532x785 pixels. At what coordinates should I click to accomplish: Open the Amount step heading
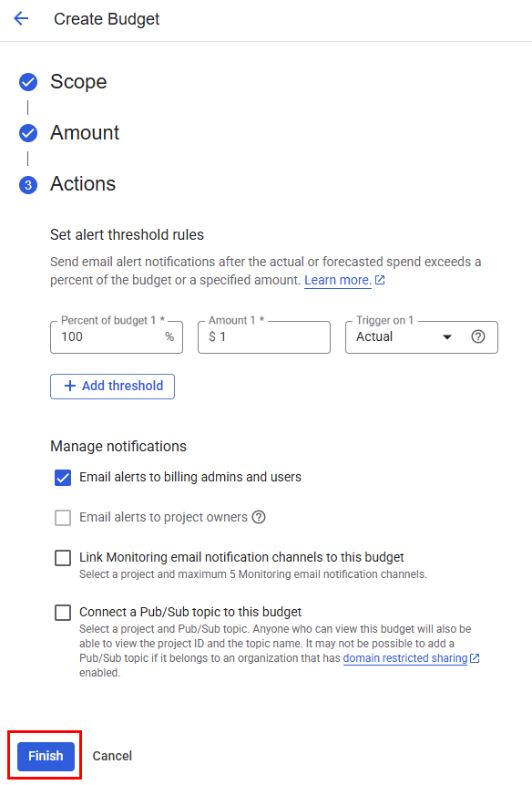point(85,133)
